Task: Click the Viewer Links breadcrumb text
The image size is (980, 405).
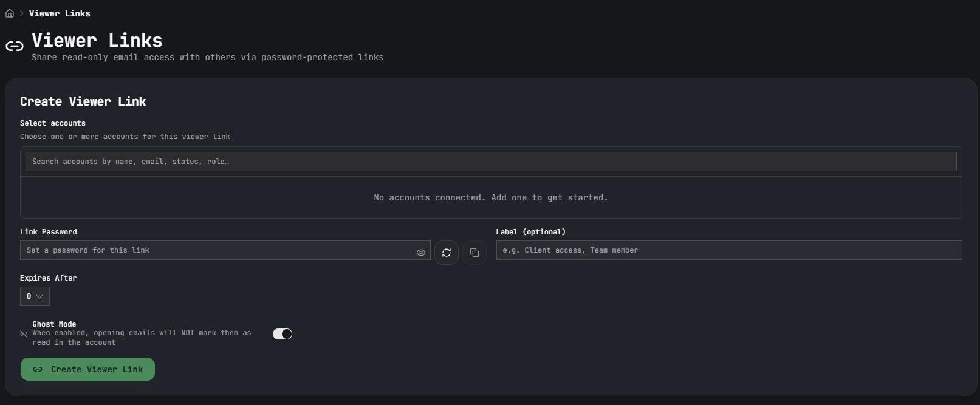Action: point(60,13)
